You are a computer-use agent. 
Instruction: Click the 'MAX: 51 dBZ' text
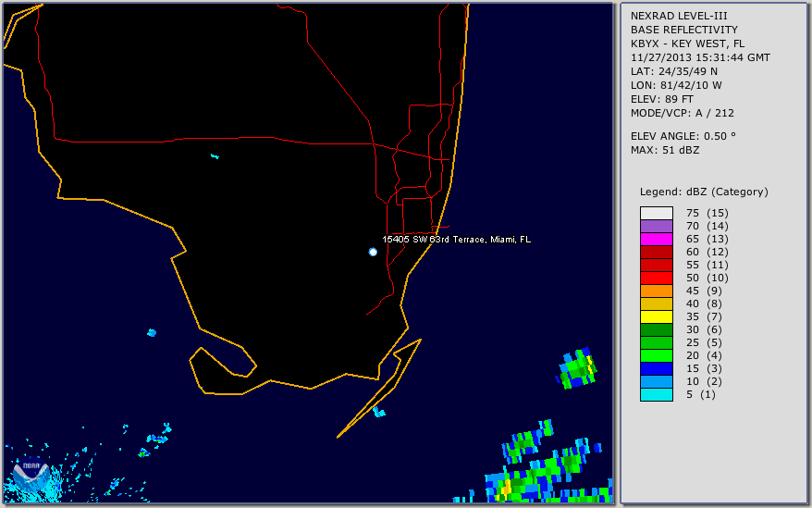coord(665,150)
